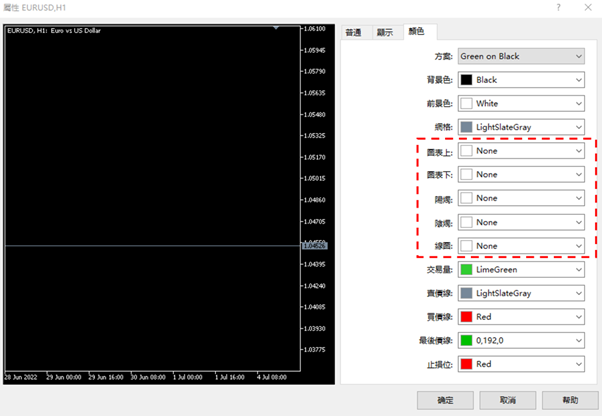Screen dimensions: 602x416
Task: Open the 買價線 Red color dropdown
Action: (520, 317)
